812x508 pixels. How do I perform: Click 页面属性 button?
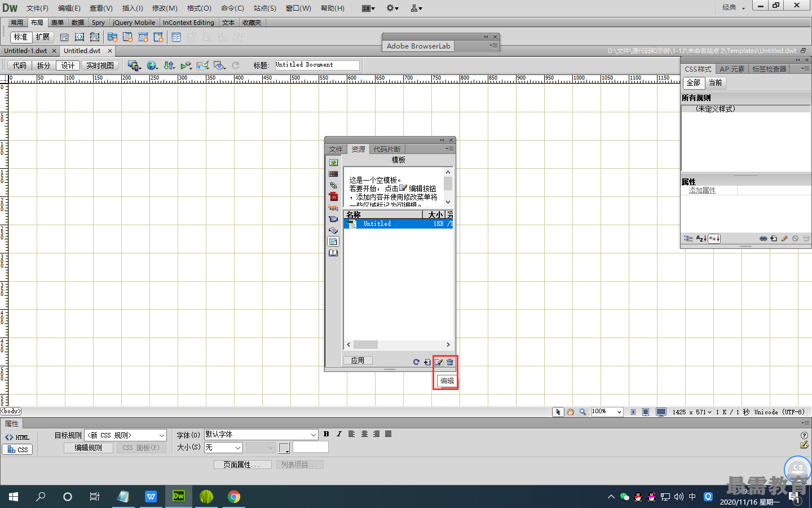click(x=242, y=465)
